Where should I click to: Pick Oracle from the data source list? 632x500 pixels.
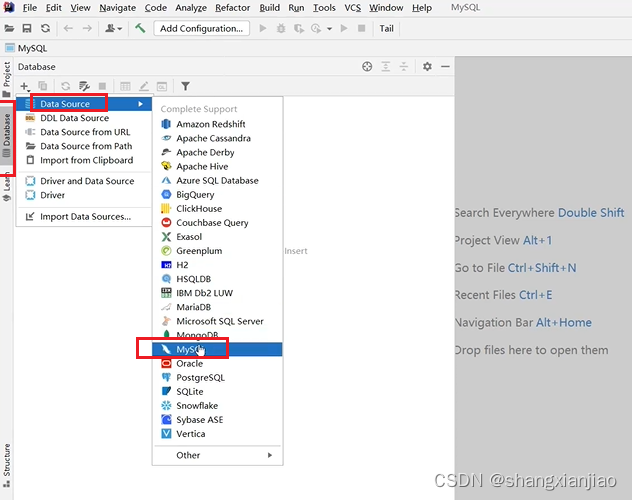coord(217,363)
